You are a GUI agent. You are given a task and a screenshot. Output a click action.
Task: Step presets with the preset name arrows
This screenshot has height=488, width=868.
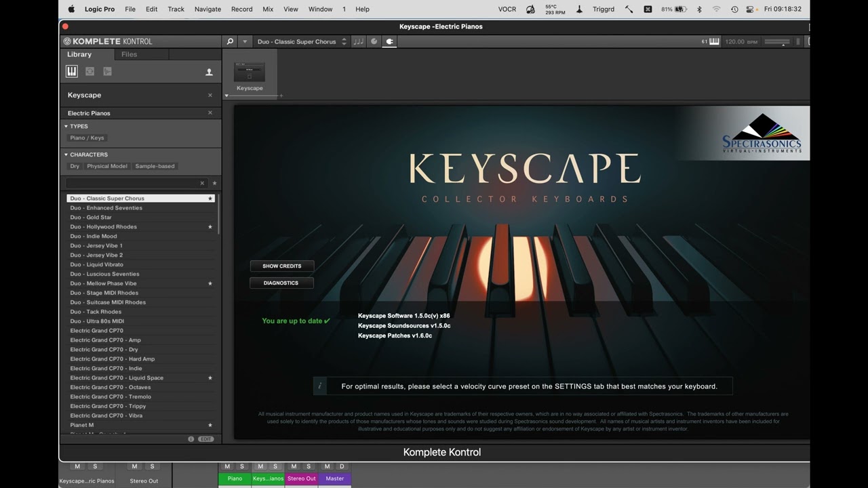pyautogui.click(x=344, y=41)
